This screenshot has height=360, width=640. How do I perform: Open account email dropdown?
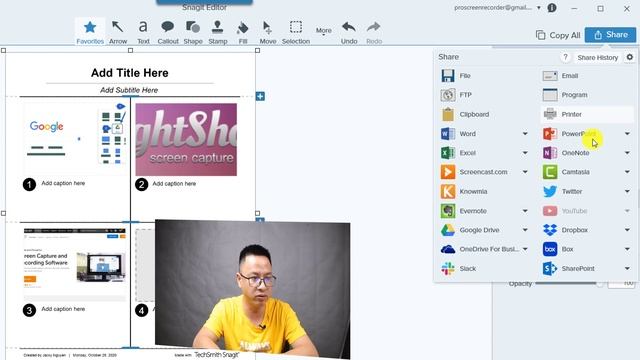[539, 8]
